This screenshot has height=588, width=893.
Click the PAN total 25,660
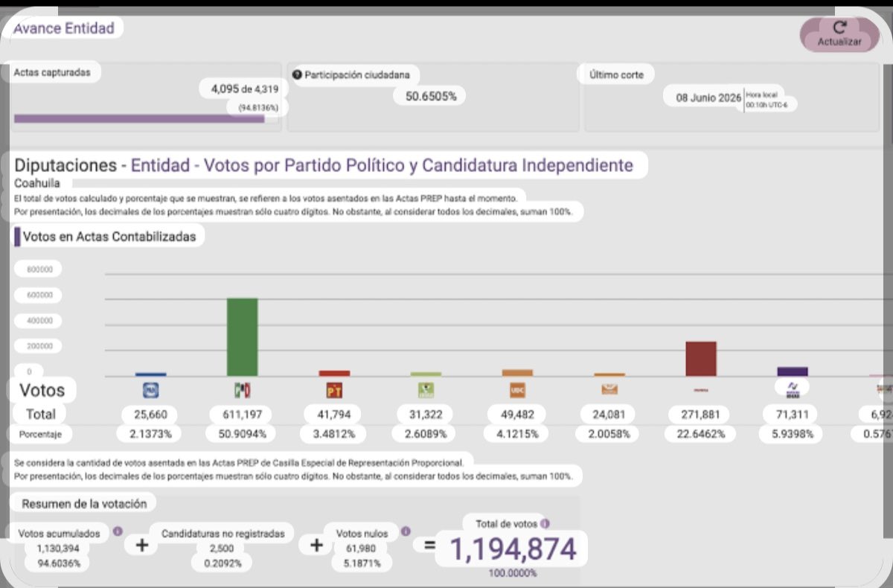[150, 414]
